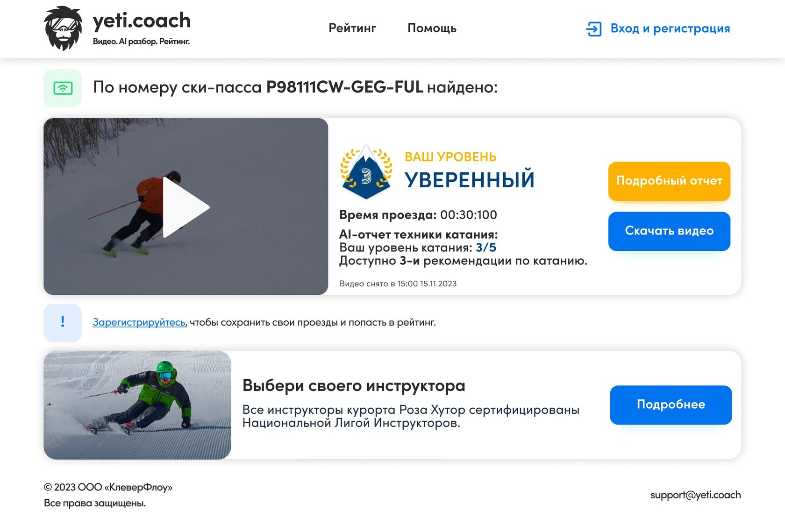Click the Выбери своего инструктора heading
This screenshot has height=532, width=785.
(x=354, y=386)
